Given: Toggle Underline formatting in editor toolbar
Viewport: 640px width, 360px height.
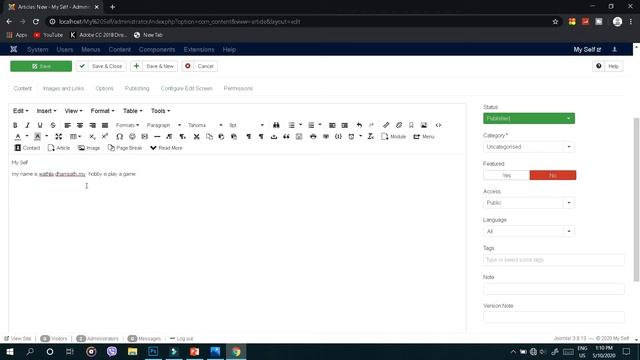Looking at the screenshot, I should coord(40,125).
